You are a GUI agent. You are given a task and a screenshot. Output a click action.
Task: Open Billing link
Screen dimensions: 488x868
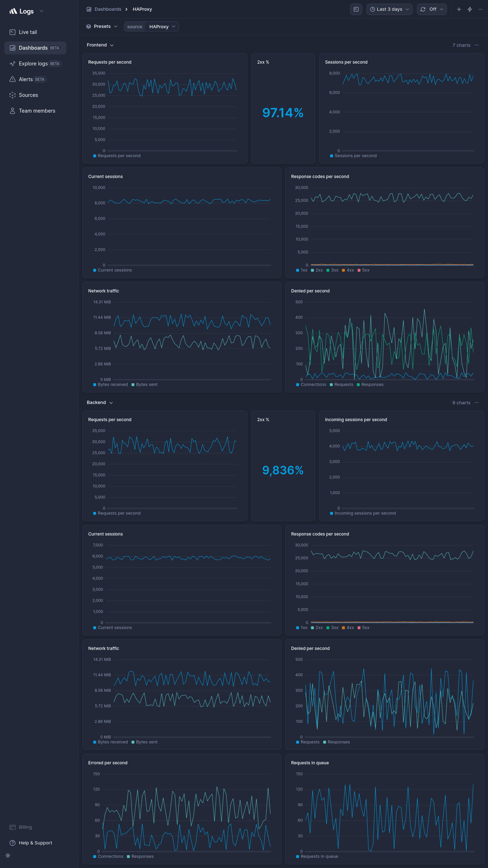click(25, 827)
